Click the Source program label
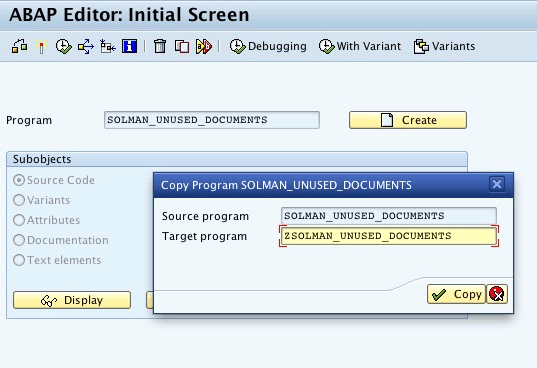The image size is (537, 368). point(205,216)
